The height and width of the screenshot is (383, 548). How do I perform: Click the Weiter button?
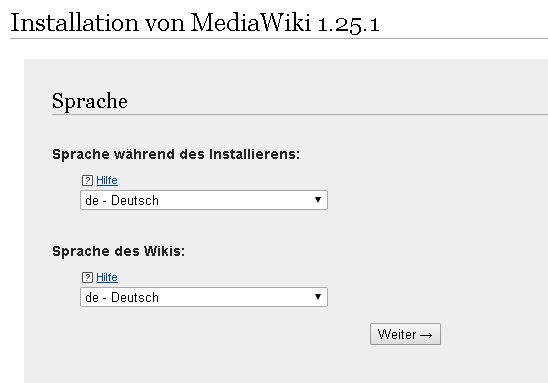(405, 334)
